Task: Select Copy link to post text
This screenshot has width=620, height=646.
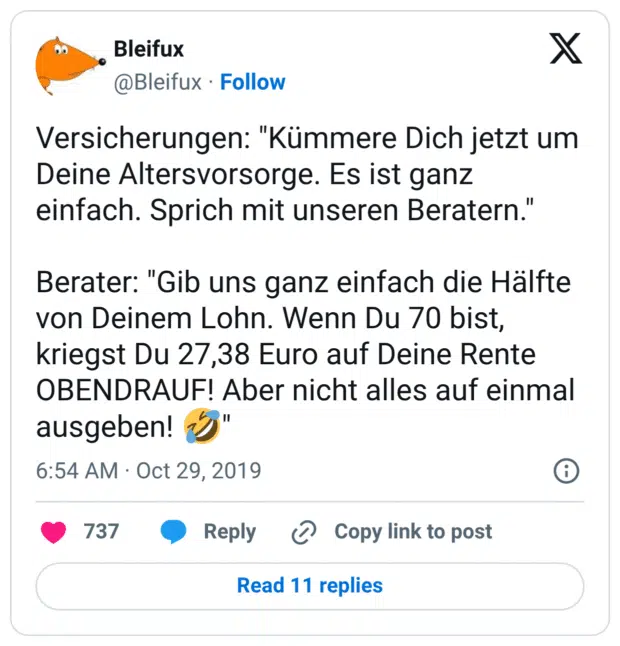Action: pos(413,532)
